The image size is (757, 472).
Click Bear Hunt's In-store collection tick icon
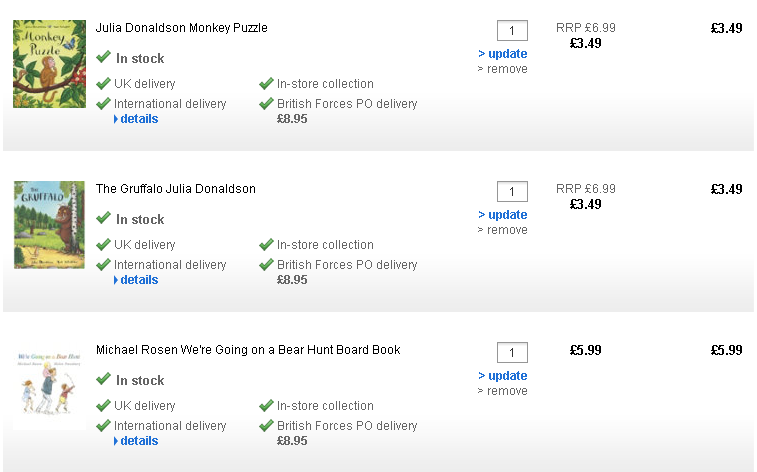pos(266,406)
